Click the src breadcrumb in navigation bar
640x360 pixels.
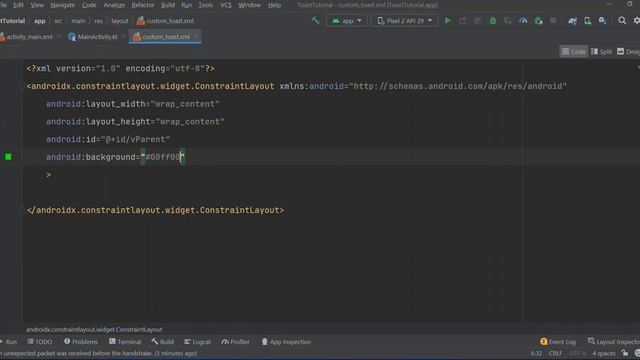coord(58,21)
